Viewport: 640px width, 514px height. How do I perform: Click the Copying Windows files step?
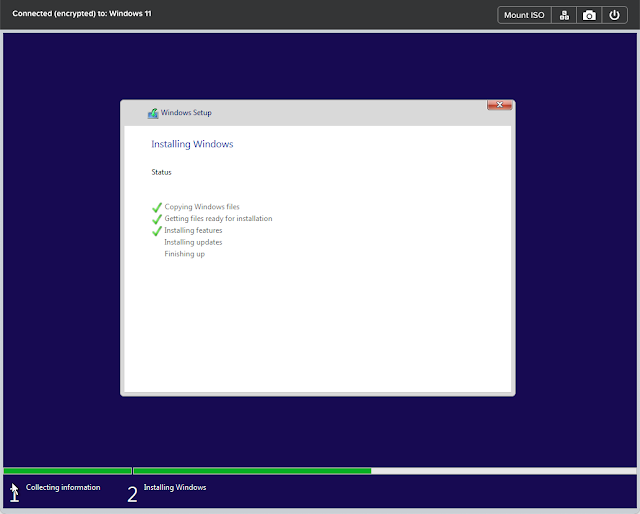pos(202,207)
